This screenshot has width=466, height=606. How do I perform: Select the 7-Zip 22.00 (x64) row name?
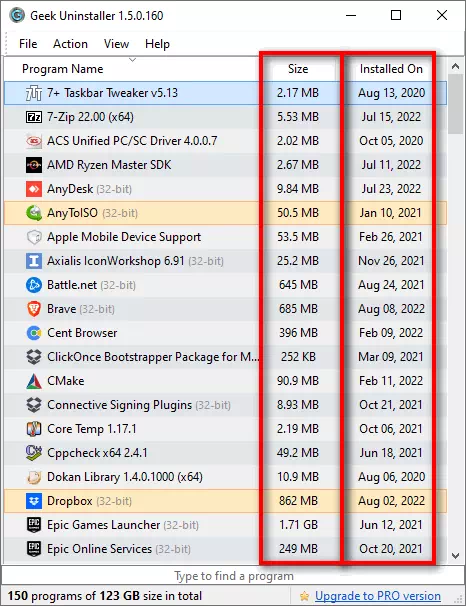(90, 117)
